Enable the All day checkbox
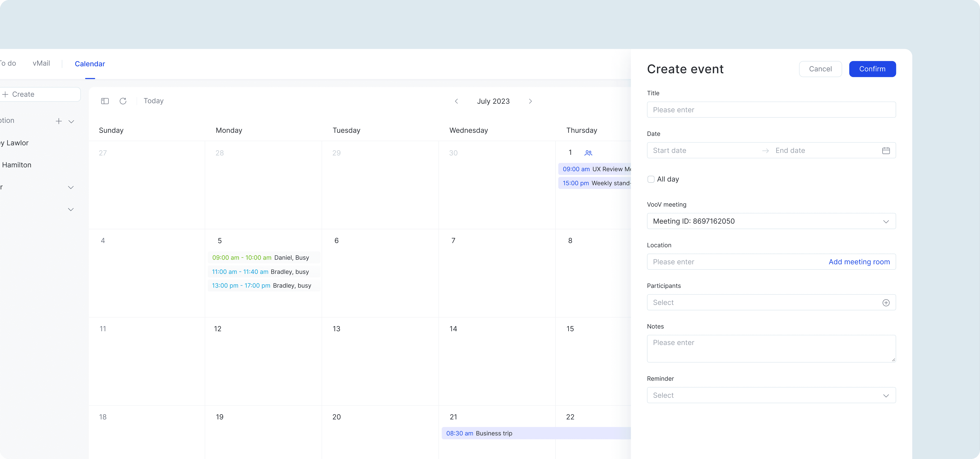Viewport: 980px width, 459px height. click(x=651, y=179)
